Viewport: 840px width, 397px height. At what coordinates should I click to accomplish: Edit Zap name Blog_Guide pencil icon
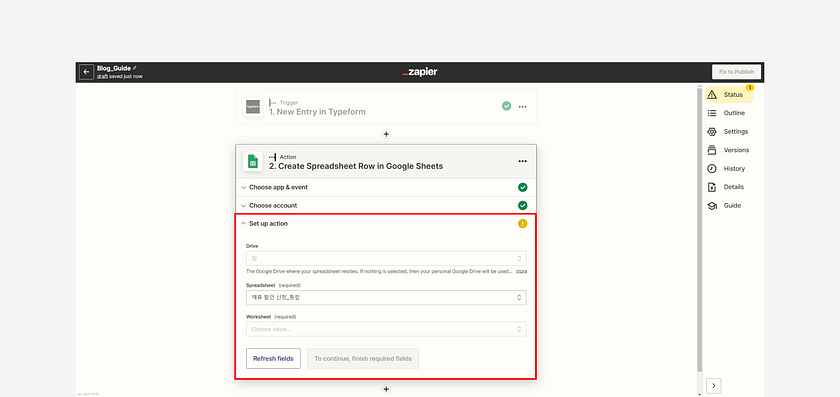134,68
